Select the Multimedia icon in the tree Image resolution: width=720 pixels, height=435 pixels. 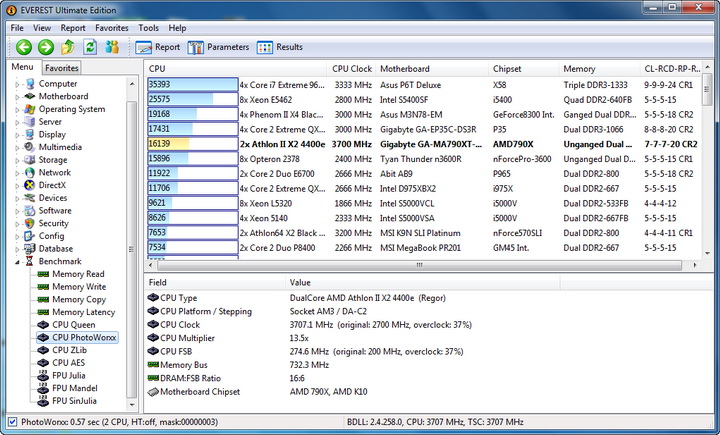(30, 147)
